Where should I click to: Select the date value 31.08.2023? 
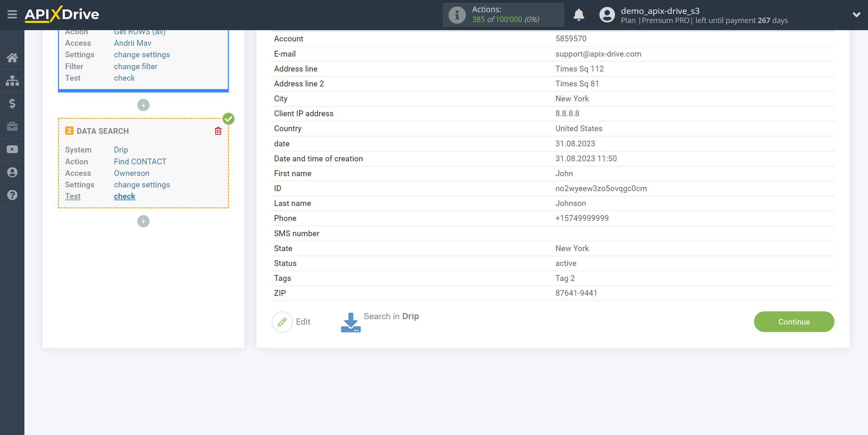tap(575, 144)
